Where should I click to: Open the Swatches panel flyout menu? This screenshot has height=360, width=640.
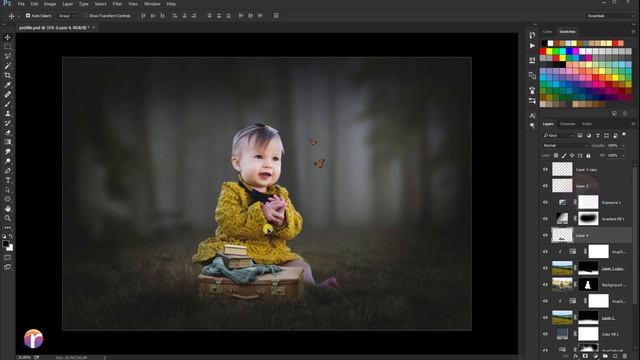point(633,31)
